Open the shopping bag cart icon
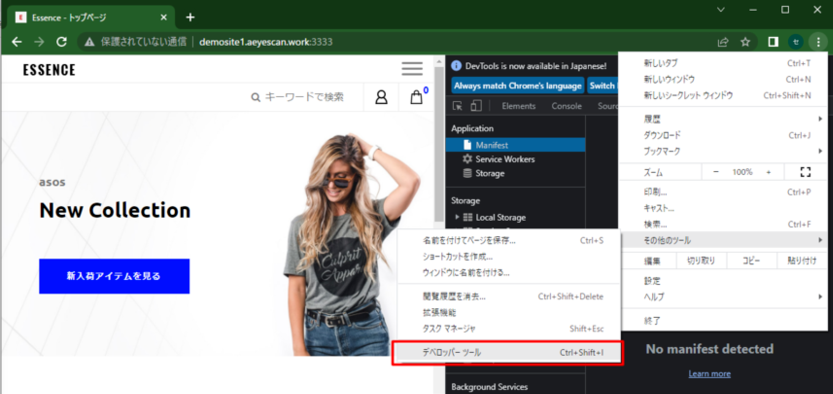The image size is (833, 394). [416, 98]
